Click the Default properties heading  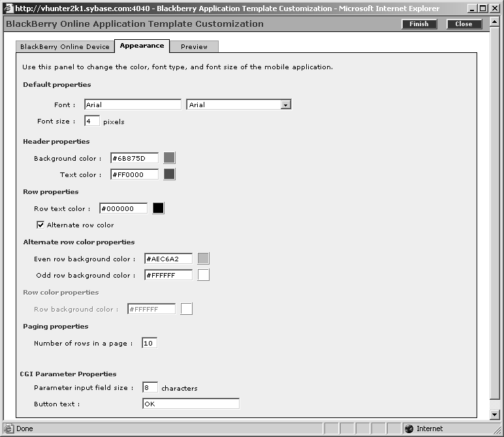click(57, 84)
